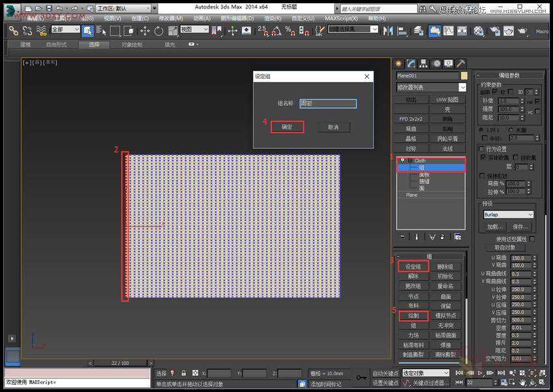Viewport: 553px width, 392px height.
Task: Enable the 自收集 checkbox
Action: click(x=516, y=157)
